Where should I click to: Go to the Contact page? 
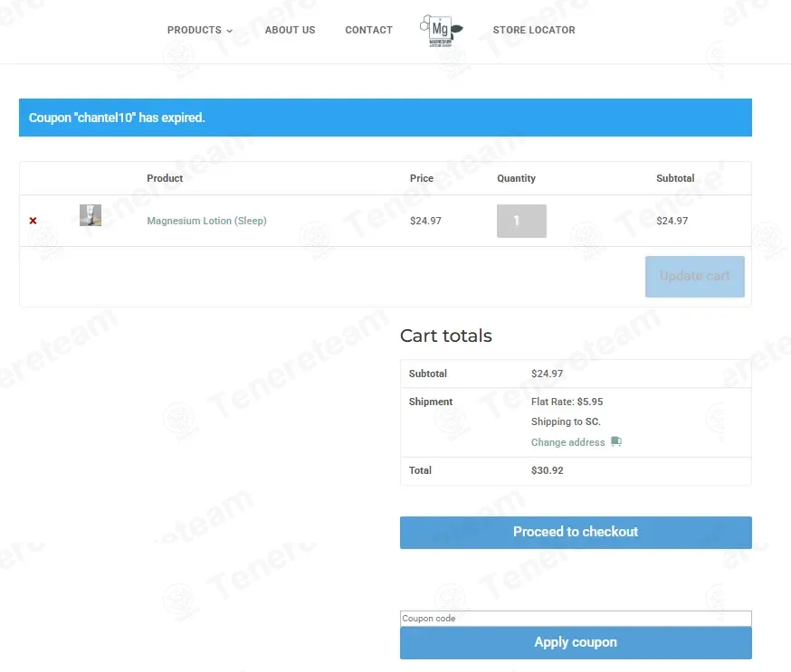point(368,30)
